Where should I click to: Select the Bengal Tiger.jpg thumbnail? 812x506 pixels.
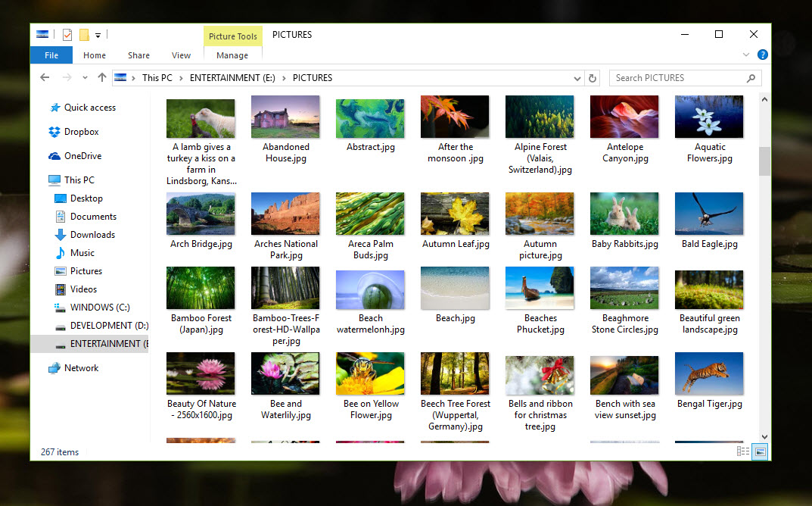(x=709, y=375)
